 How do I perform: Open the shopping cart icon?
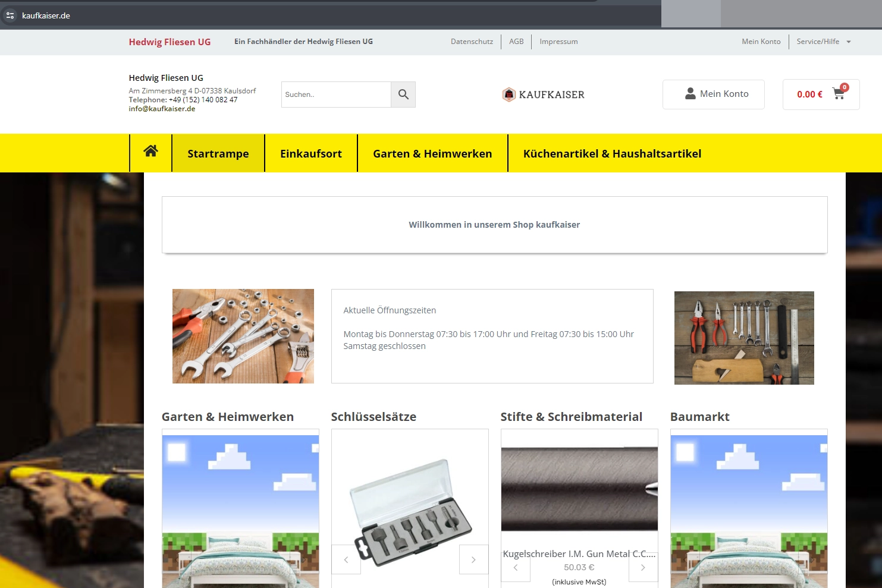point(839,94)
